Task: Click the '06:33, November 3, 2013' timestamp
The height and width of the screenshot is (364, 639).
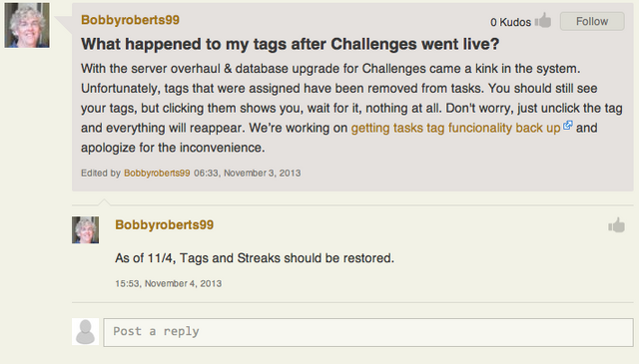Action: (248, 174)
